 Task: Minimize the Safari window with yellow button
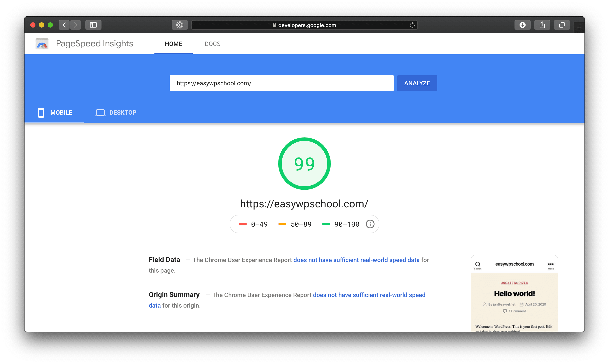(41, 25)
